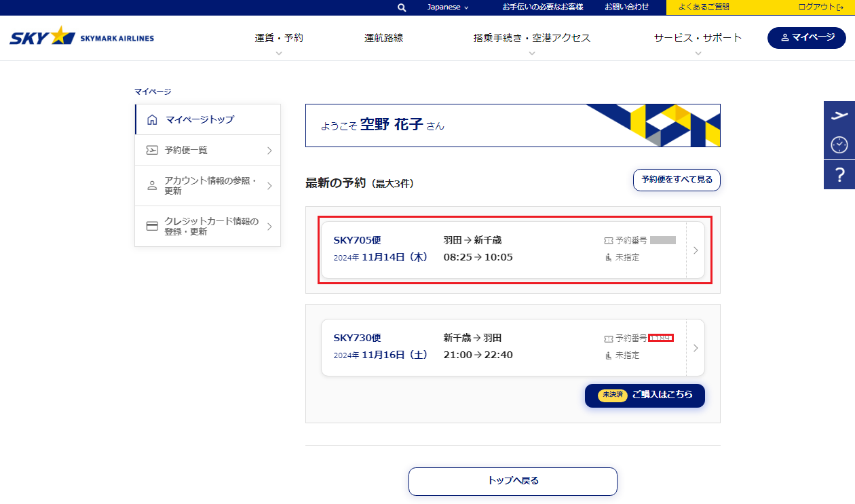Open the 運航路線 menu item
855x504 pixels.
click(383, 38)
